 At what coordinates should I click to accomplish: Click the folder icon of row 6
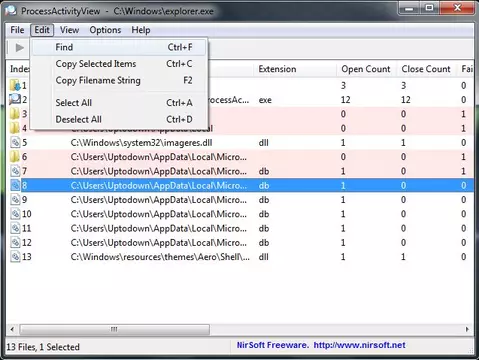(15, 157)
